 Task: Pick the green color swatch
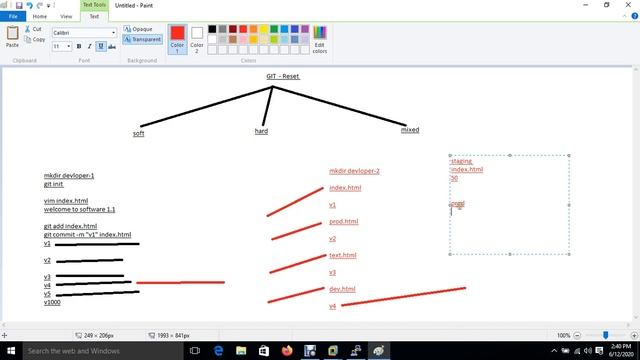coord(274,29)
